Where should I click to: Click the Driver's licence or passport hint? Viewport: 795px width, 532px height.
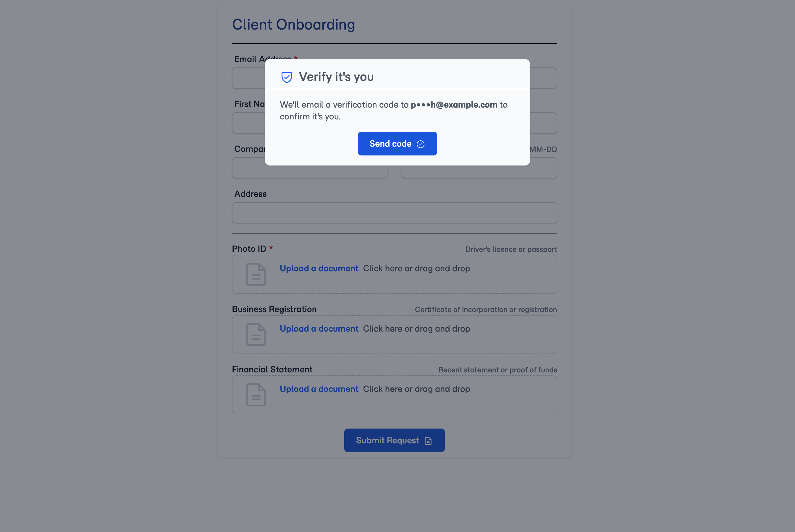(511, 249)
